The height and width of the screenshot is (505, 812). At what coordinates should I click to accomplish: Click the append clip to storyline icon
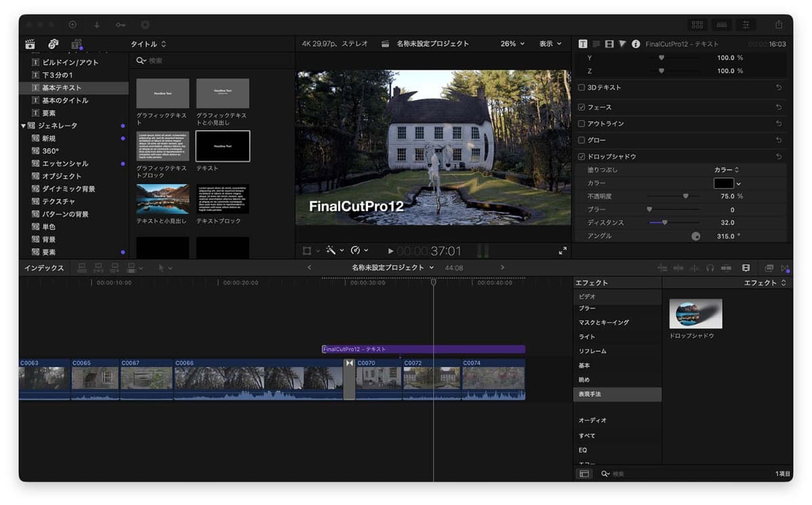pos(114,268)
